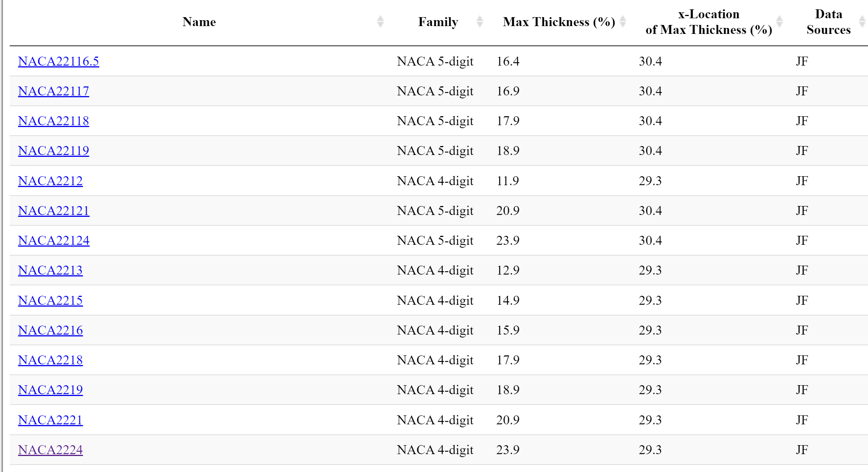
Task: Click the Name column header text
Action: click(199, 22)
